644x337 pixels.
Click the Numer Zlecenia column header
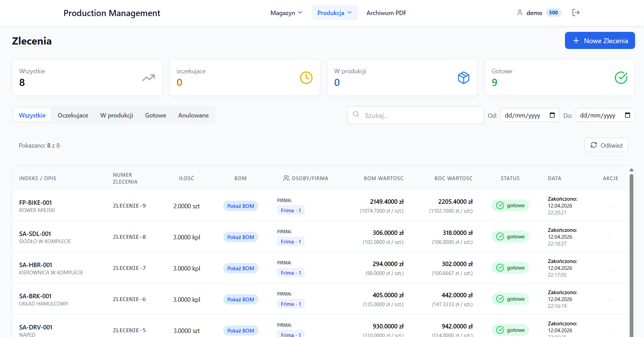click(x=125, y=178)
